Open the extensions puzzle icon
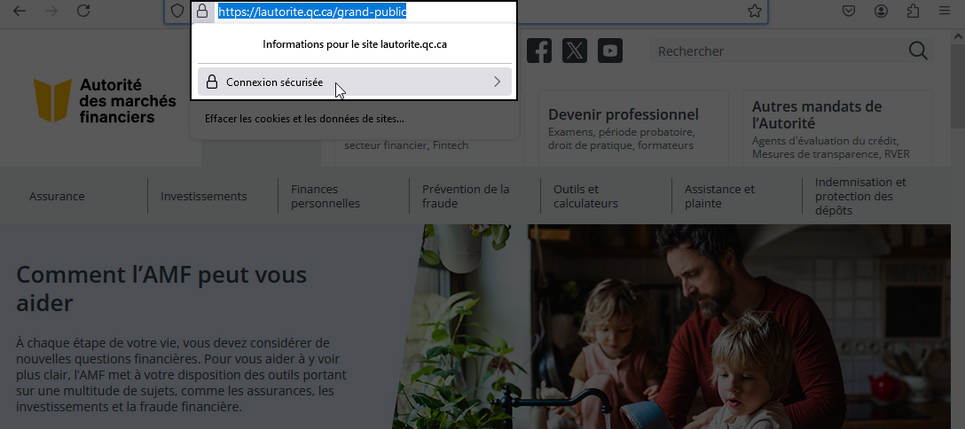The width and height of the screenshot is (965, 429). tap(913, 11)
